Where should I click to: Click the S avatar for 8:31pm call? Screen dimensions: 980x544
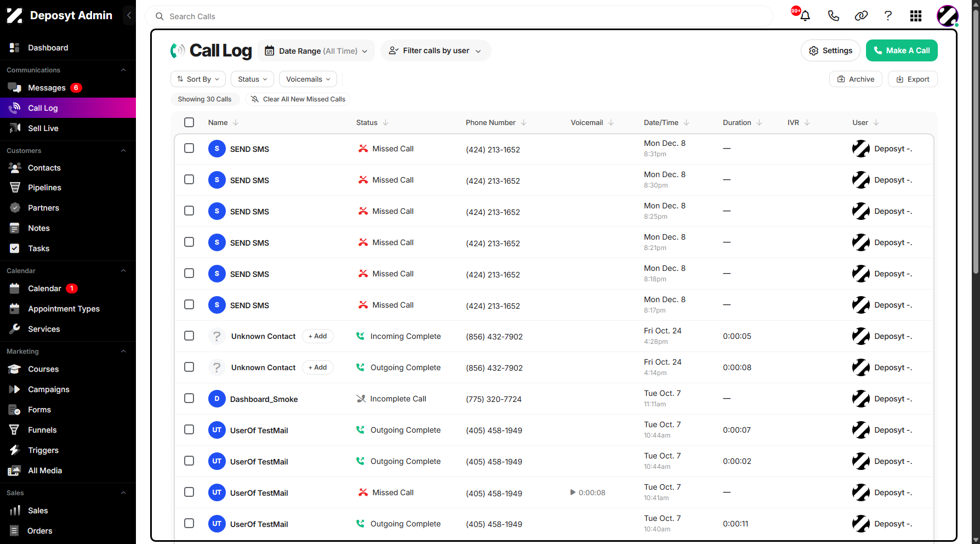pos(217,149)
